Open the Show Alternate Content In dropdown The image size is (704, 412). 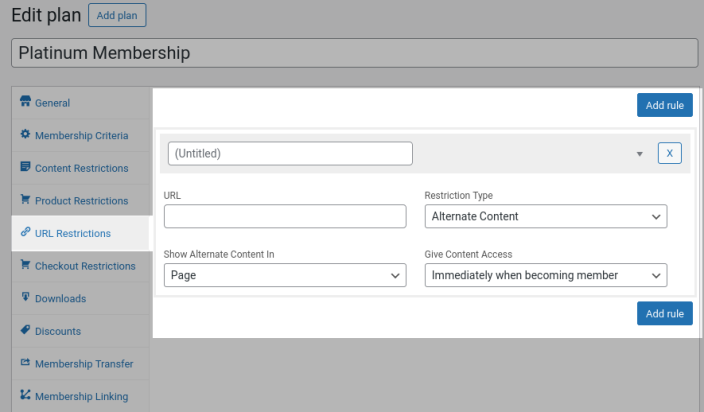pos(285,275)
